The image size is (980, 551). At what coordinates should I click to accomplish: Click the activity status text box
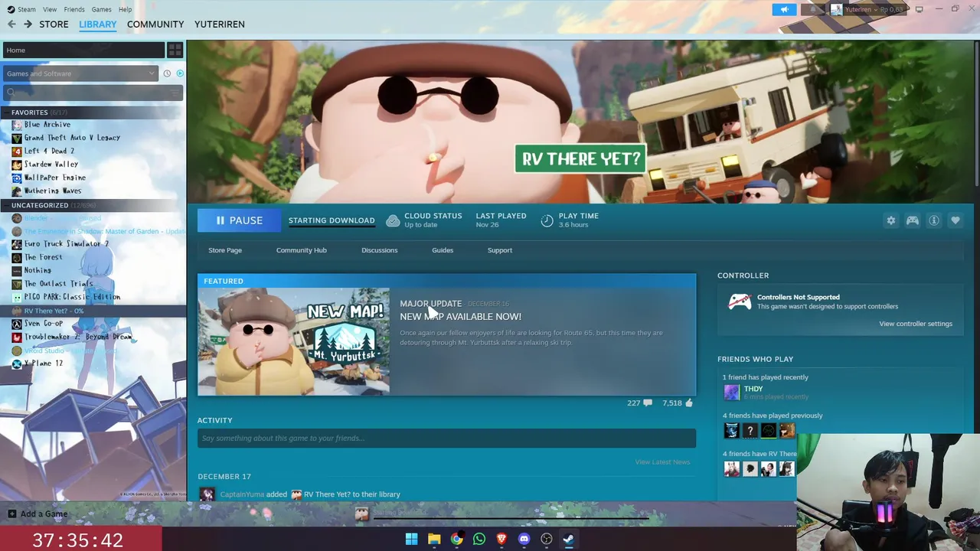click(446, 438)
